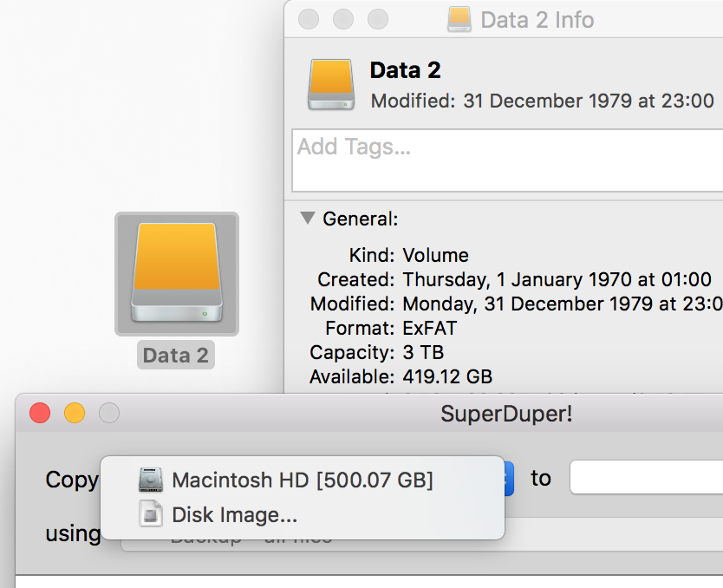Select the Data 2 drive icon on desktop
The height and width of the screenshot is (588, 723).
click(x=177, y=273)
